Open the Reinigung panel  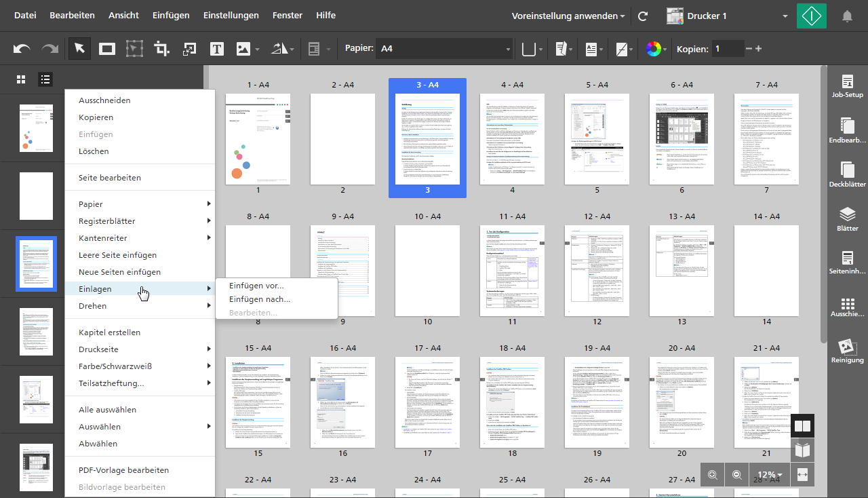847,351
